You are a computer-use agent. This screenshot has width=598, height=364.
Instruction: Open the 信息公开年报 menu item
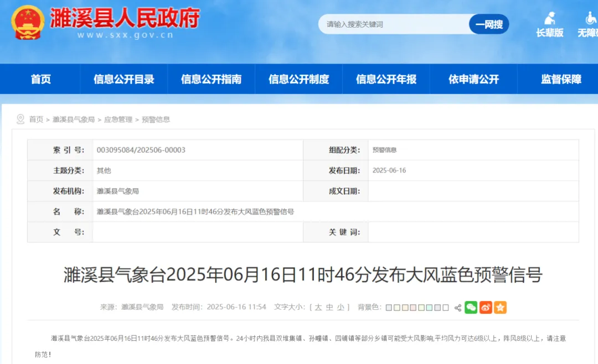click(x=386, y=79)
